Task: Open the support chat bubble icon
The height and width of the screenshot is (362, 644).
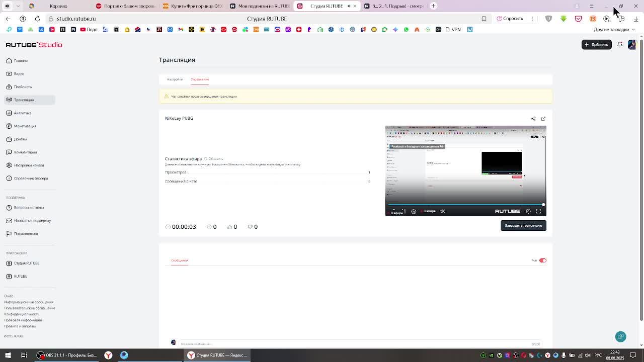Action: point(621,337)
